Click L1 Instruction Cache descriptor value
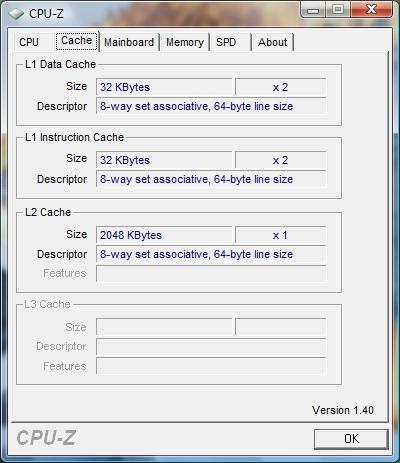The height and width of the screenshot is (463, 400). click(x=211, y=179)
